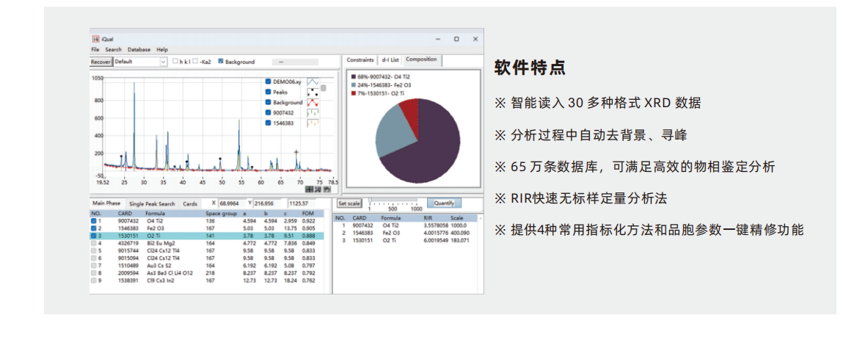This screenshot has width=868, height=340.
Task: Open the Default dropdown next to Recover
Action: 163,62
